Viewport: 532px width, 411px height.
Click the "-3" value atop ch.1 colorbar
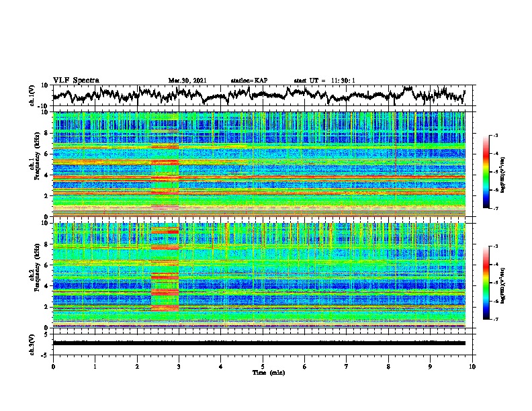[x=495, y=136]
